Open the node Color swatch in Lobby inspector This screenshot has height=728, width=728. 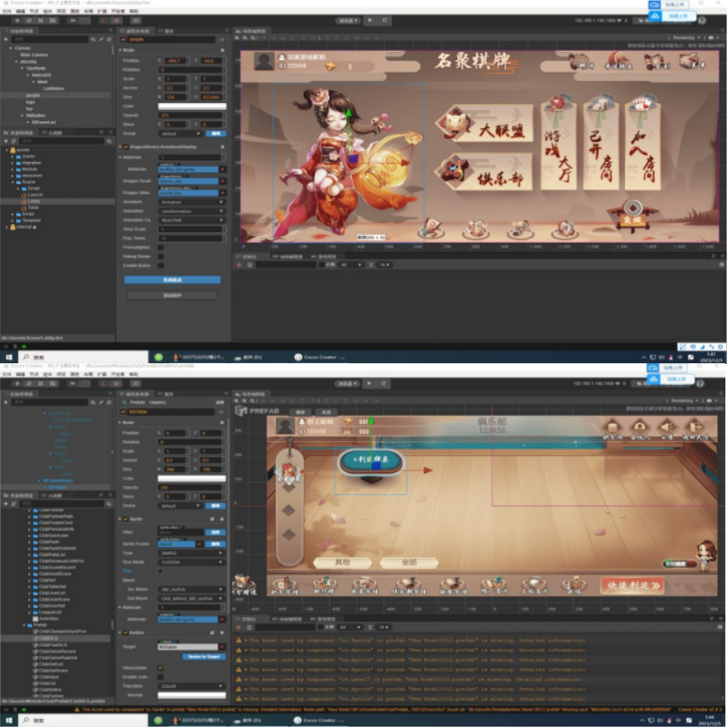(x=192, y=106)
